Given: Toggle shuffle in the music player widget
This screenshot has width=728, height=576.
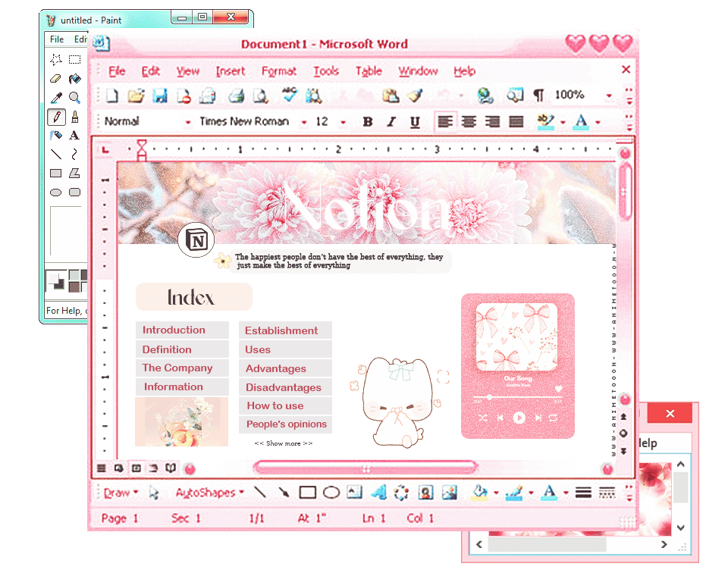Looking at the screenshot, I should (483, 418).
